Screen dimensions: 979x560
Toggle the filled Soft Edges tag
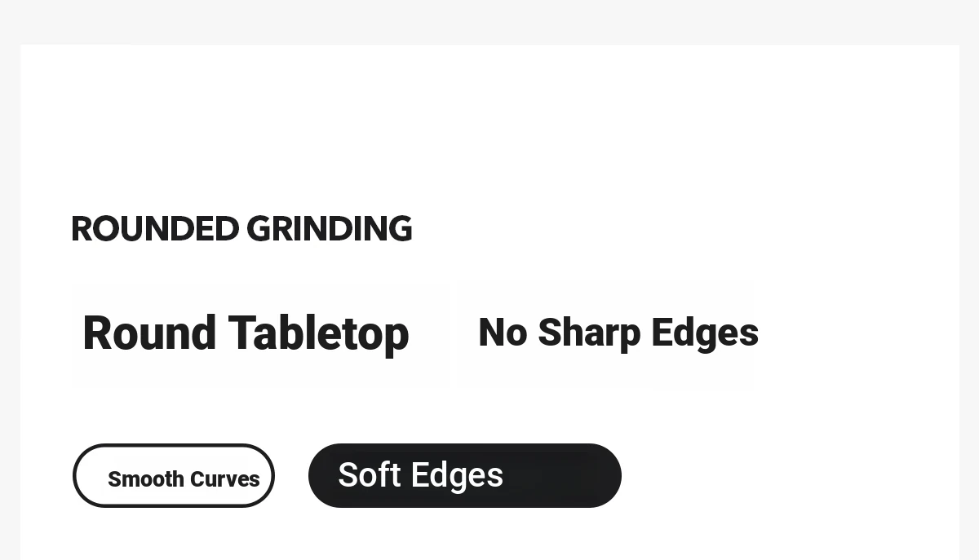click(x=465, y=475)
